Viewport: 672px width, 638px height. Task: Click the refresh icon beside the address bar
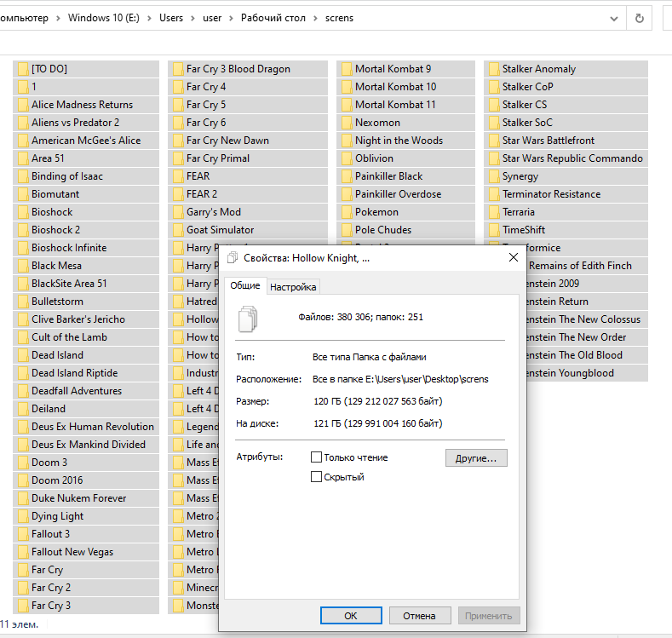(x=639, y=19)
